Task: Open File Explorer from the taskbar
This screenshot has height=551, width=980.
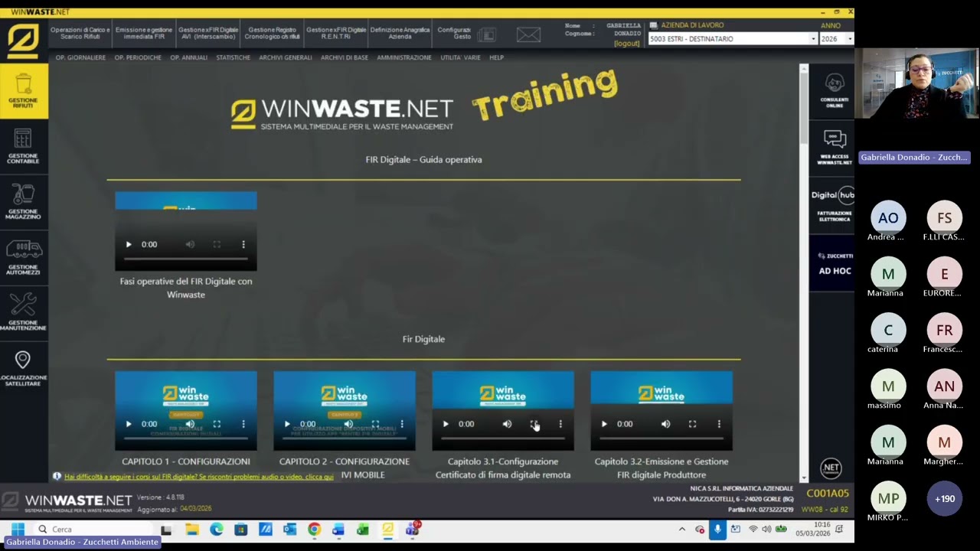Action: pos(192,529)
